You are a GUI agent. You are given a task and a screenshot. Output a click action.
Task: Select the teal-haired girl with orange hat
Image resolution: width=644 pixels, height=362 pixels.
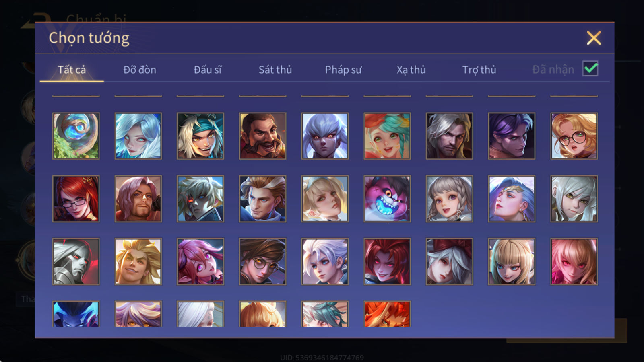click(387, 136)
